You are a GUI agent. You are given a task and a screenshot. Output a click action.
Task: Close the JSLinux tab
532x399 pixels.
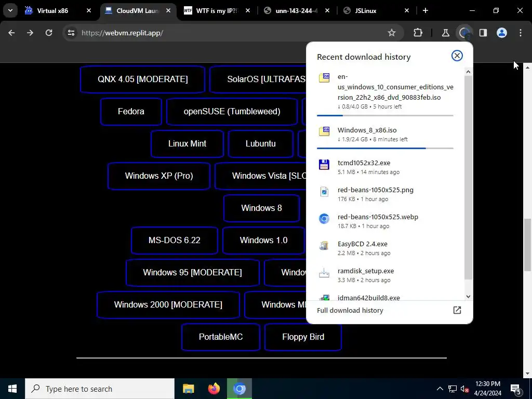[407, 10]
